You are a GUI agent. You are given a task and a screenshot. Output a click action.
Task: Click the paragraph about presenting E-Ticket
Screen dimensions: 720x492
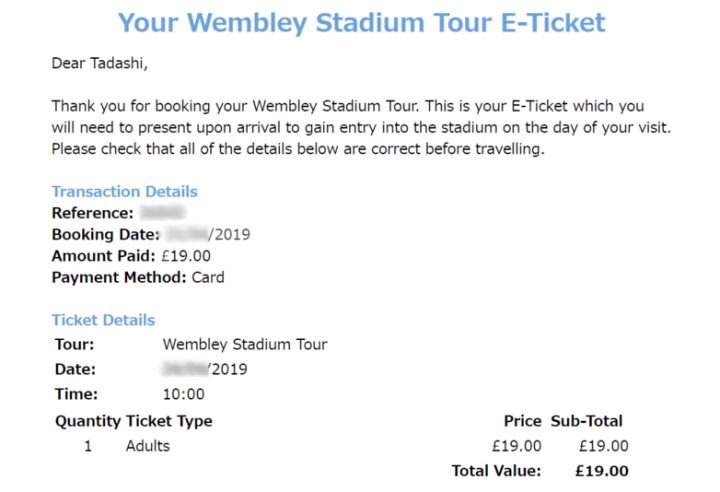[x=361, y=127]
